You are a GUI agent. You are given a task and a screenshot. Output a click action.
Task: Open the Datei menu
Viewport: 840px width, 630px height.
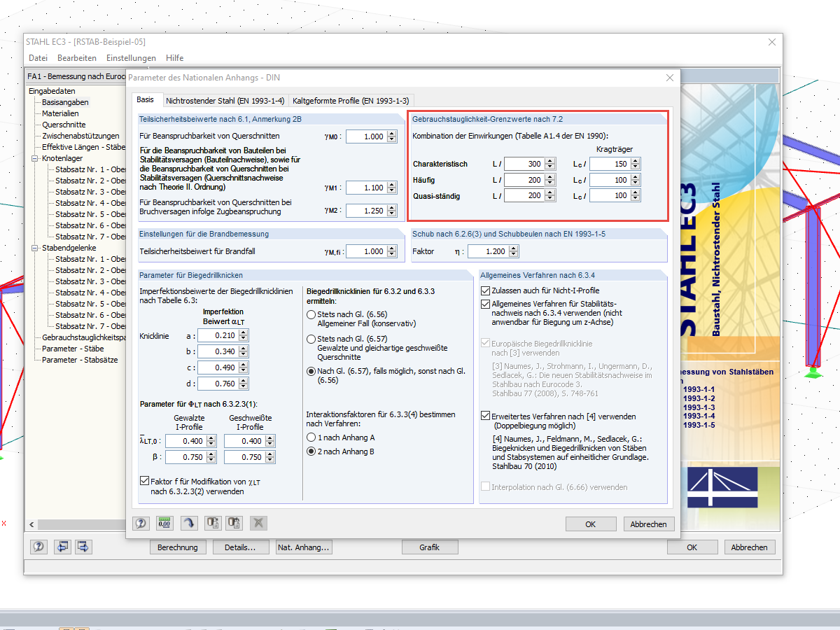(x=38, y=58)
